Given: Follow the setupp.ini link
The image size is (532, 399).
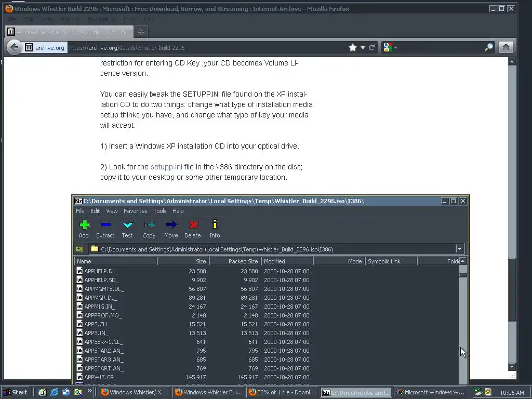Looking at the screenshot, I should (x=166, y=167).
